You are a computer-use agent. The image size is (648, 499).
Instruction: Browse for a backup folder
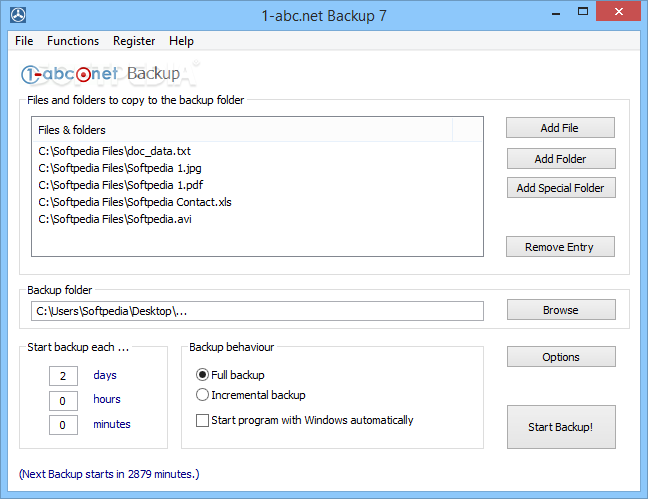click(x=561, y=310)
